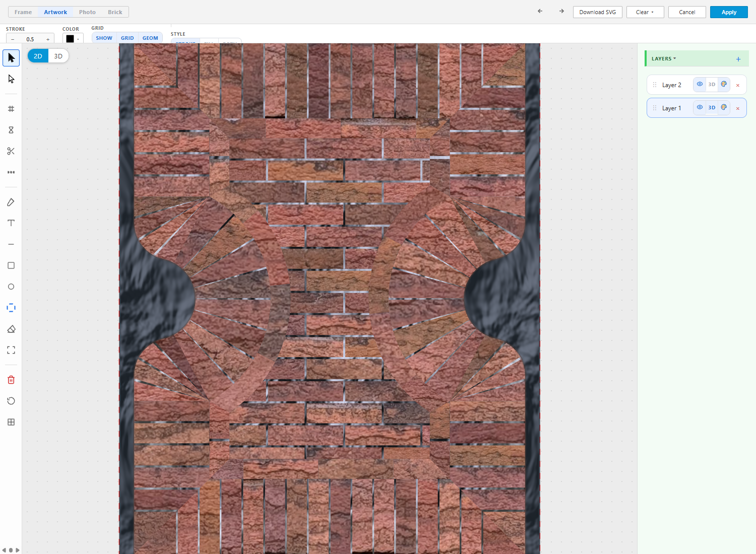The image size is (756, 554).
Task: Switch canvas view to 2D
Action: [38, 56]
